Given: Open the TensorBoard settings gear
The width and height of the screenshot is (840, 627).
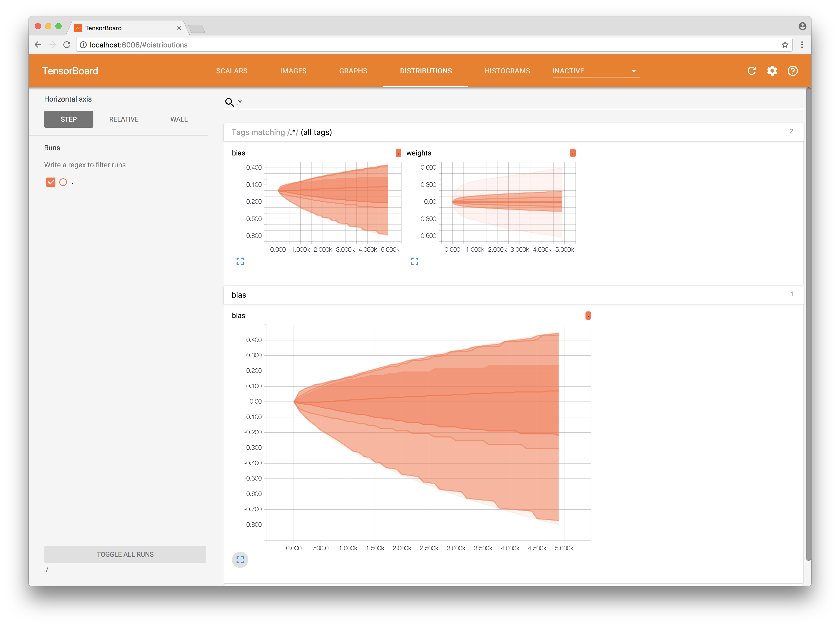Looking at the screenshot, I should (x=772, y=71).
